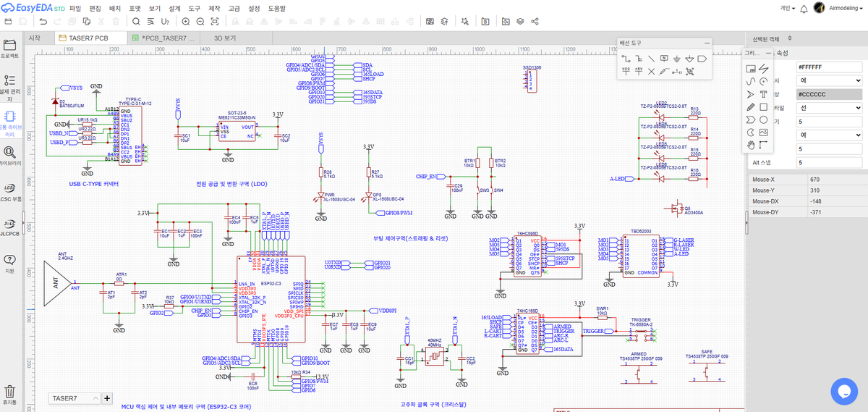The width and height of the screenshot is (868, 412).
Task: Select the Text tool in drawing tools
Action: click(763, 95)
